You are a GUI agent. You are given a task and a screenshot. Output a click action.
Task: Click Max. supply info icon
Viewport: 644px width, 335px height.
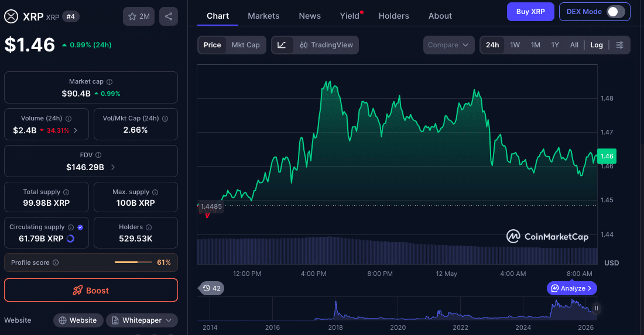coord(155,192)
